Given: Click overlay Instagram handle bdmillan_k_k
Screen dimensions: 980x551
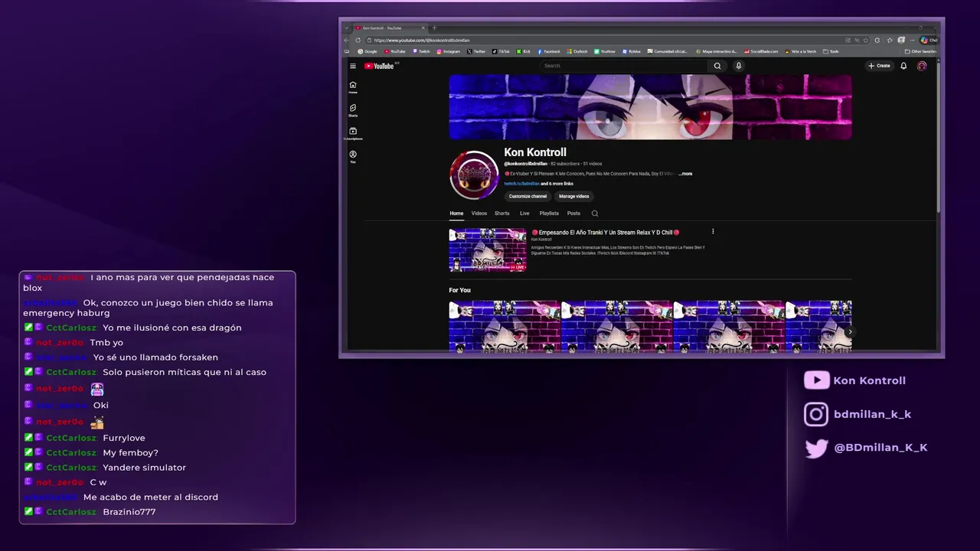Looking at the screenshot, I should point(872,414).
